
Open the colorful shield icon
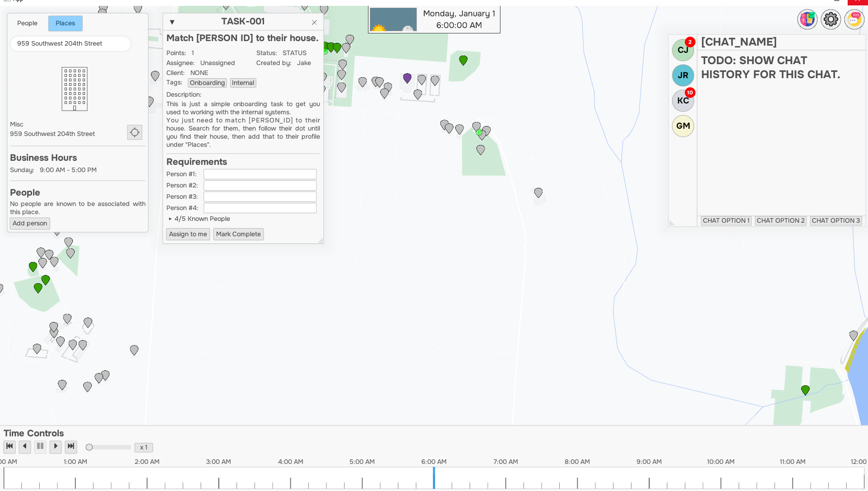pos(807,19)
